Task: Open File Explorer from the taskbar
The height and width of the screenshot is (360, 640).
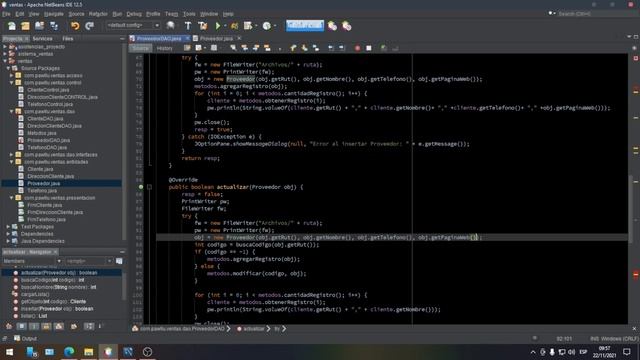Action: point(89,351)
